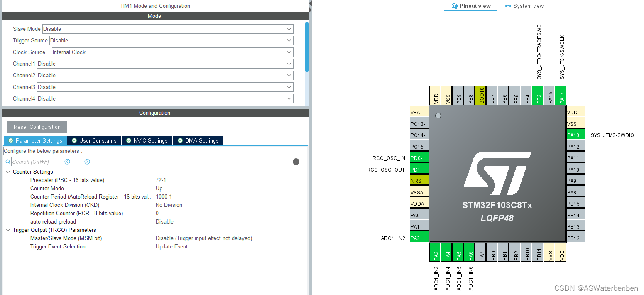644x295 pixels.
Task: Click the next search result arrow icon
Action: point(87,162)
